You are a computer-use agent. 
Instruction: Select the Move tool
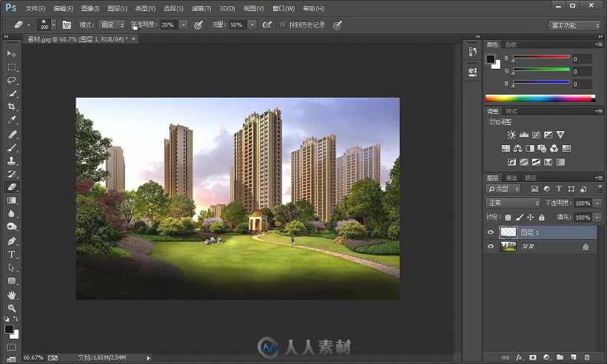(x=11, y=54)
